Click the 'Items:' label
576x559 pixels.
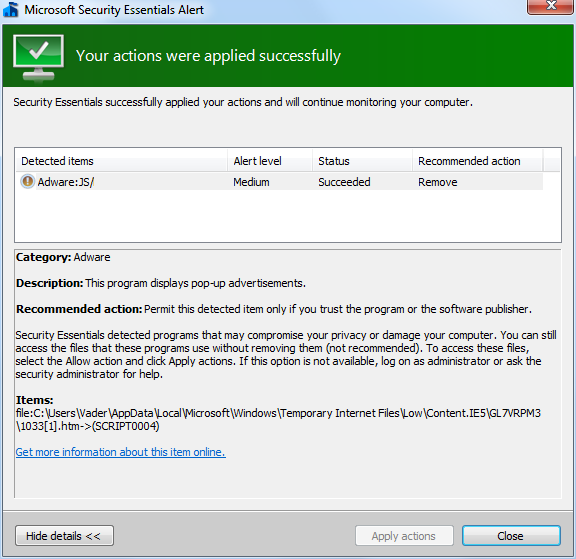point(35,400)
